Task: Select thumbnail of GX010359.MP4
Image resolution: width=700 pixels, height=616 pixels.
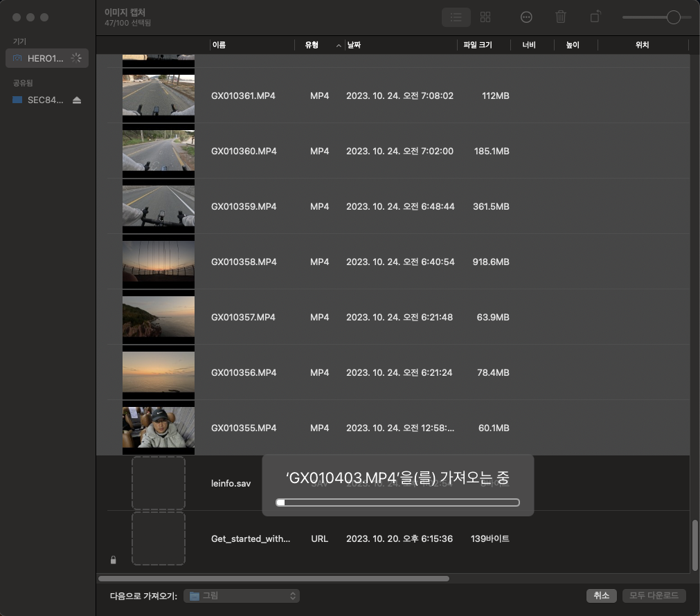Action: 159,206
